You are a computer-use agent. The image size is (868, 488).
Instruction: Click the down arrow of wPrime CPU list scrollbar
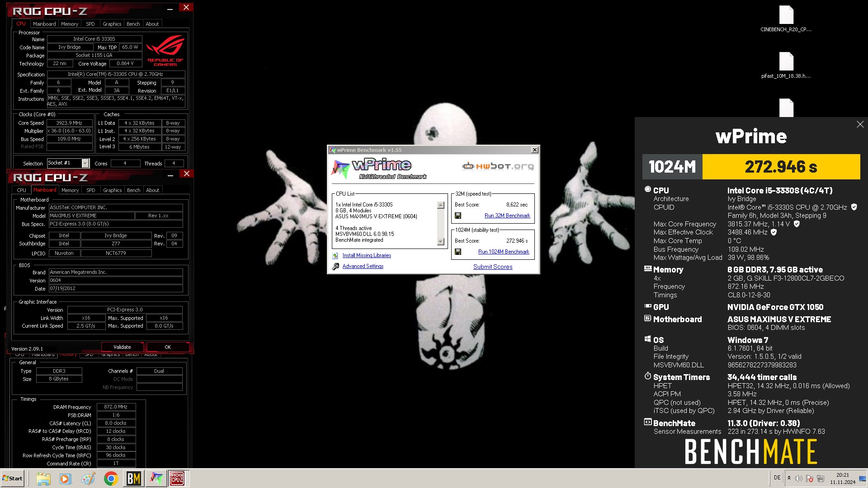441,242
